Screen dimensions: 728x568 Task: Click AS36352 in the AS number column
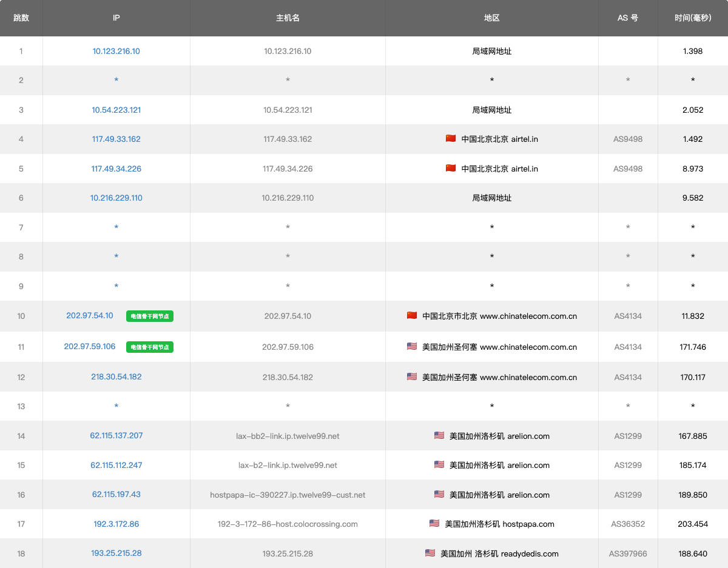tap(627, 524)
